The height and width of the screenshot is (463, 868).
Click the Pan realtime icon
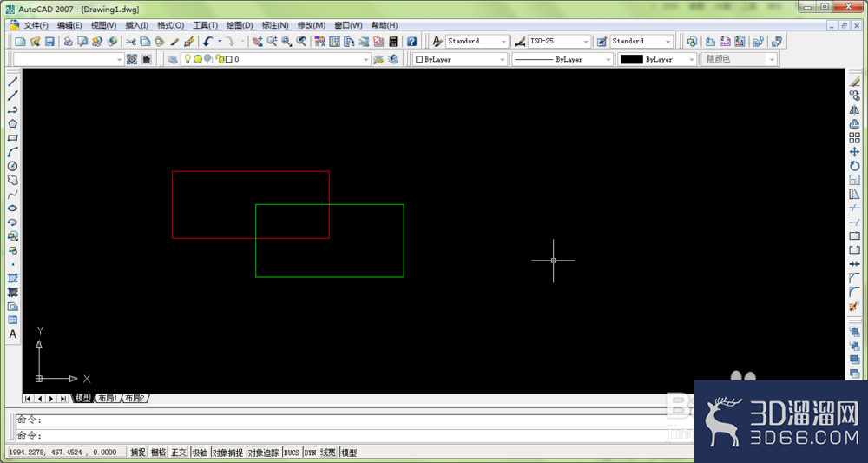point(258,42)
